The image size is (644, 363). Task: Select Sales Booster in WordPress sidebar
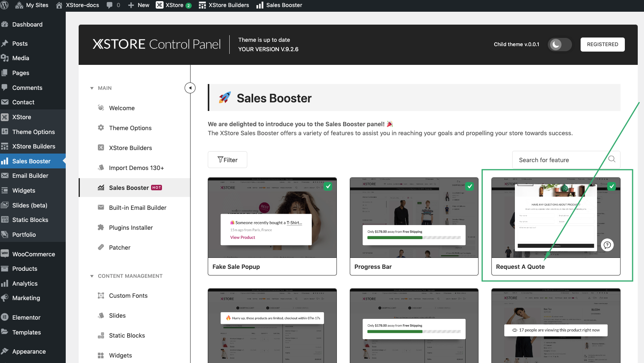[33, 161]
